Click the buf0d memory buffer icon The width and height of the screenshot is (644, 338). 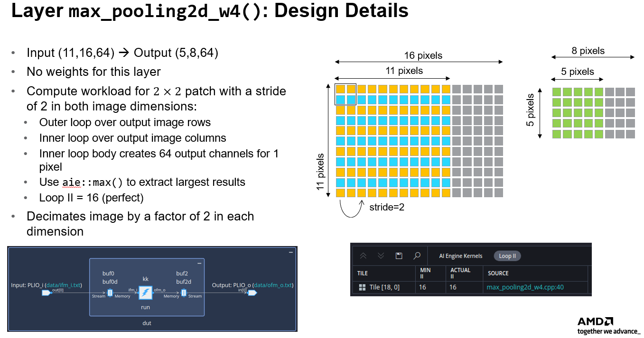[110, 292]
